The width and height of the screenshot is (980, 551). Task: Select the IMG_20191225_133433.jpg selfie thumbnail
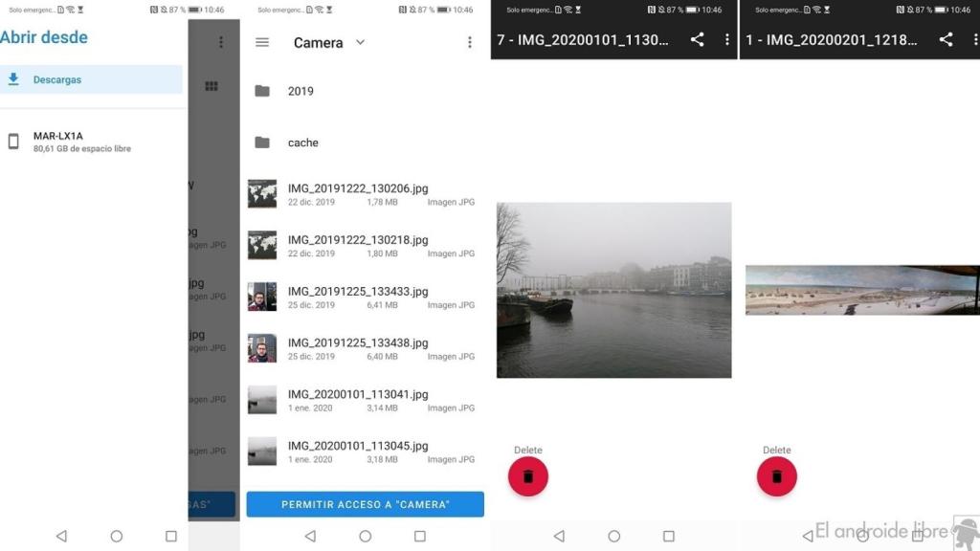click(262, 297)
